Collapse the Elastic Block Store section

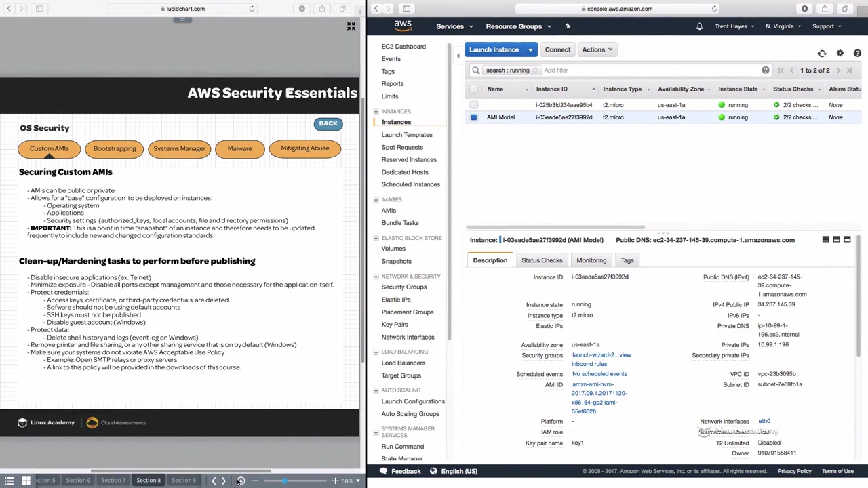tap(376, 238)
